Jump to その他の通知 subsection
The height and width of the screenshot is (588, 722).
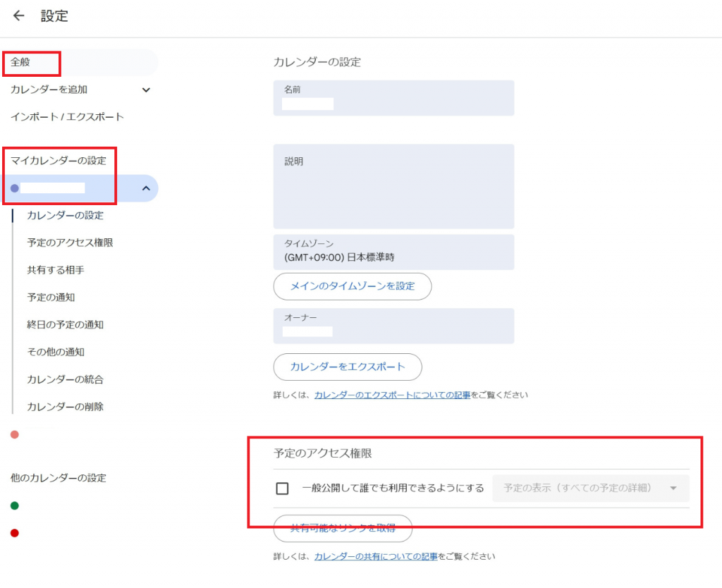tap(56, 353)
